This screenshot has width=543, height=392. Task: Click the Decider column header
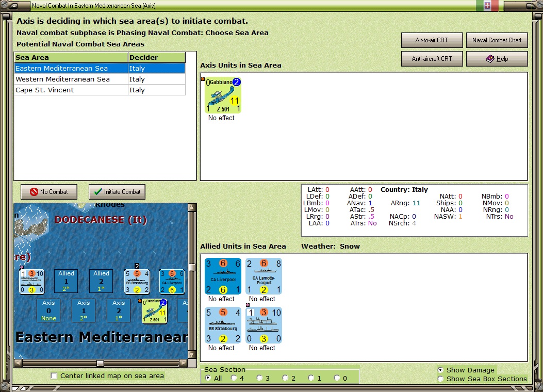coord(157,57)
